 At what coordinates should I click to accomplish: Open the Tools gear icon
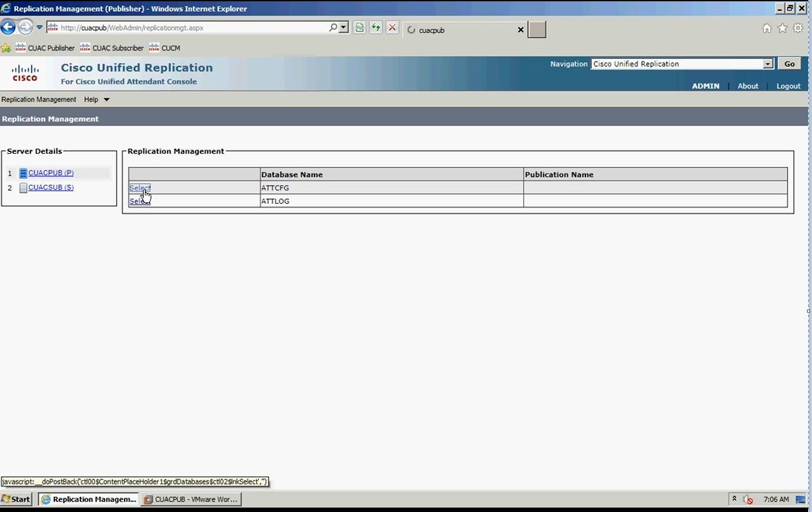798,28
